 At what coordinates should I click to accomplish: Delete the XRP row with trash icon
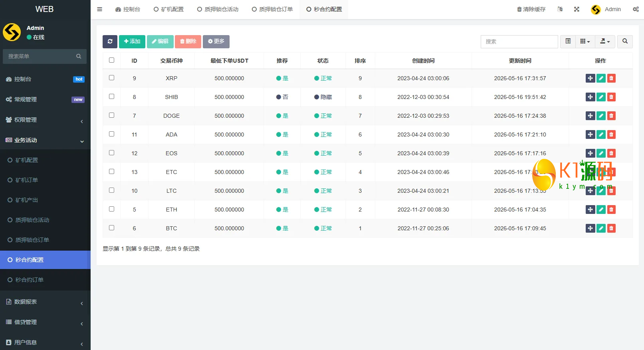point(611,78)
